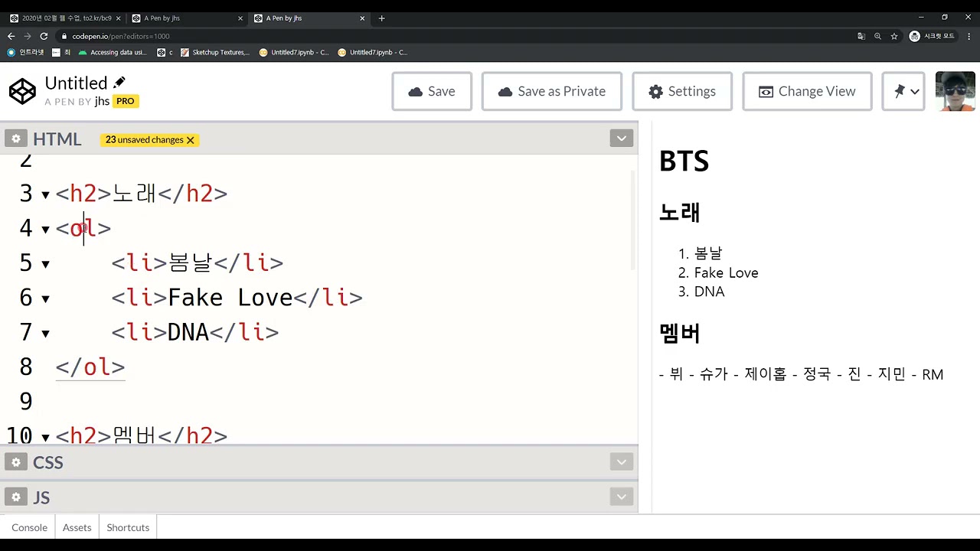Click the closing </ol> tag on line 8
This screenshot has height=551, width=980.
pyautogui.click(x=90, y=367)
